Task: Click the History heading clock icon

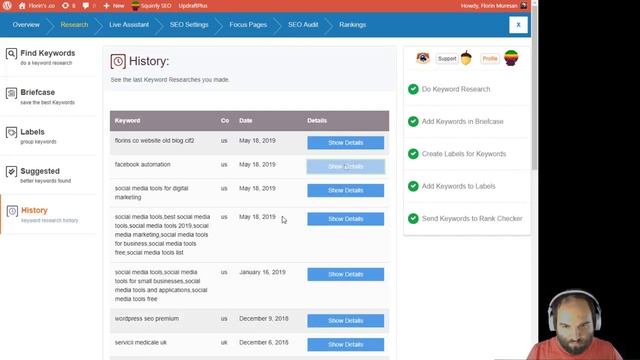Action: (x=118, y=61)
